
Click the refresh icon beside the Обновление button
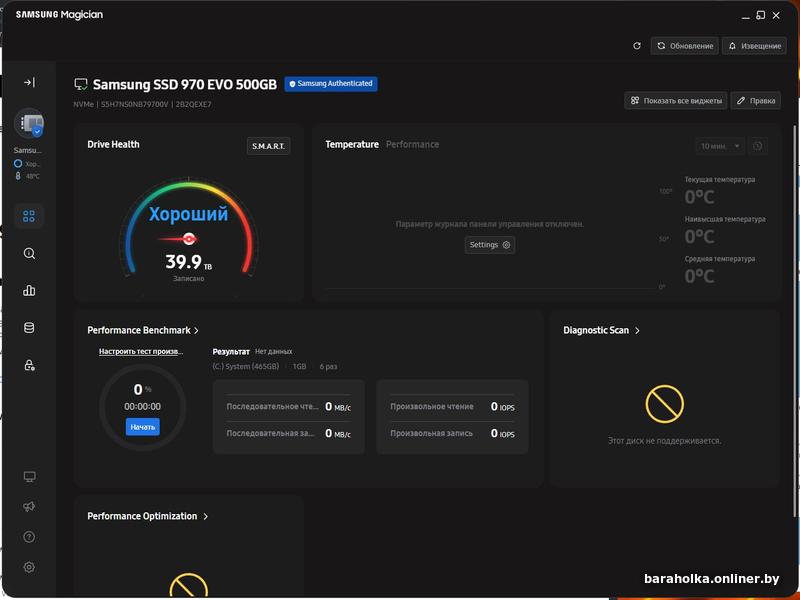[x=637, y=46]
